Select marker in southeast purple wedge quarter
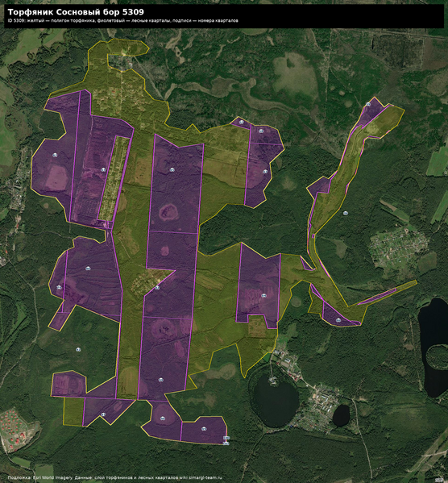448x483 pixels. click(x=338, y=320)
